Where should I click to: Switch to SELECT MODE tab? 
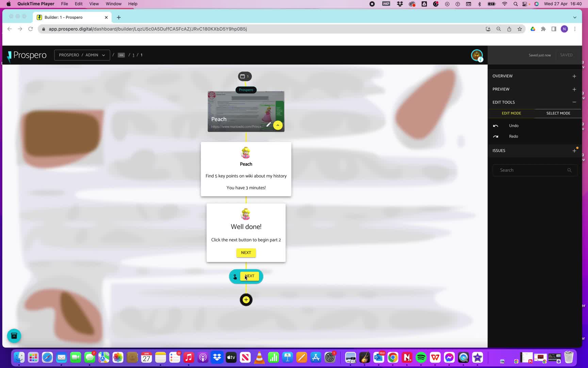click(558, 113)
